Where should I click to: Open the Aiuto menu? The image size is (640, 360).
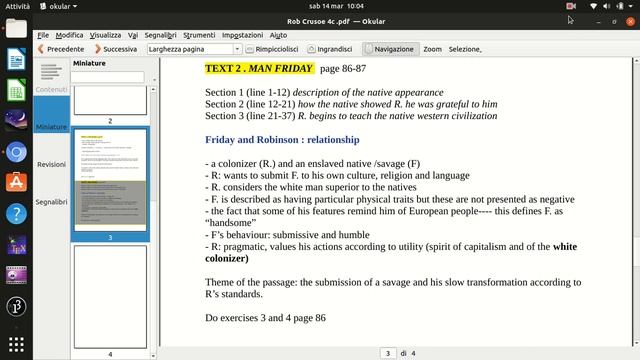click(278, 35)
